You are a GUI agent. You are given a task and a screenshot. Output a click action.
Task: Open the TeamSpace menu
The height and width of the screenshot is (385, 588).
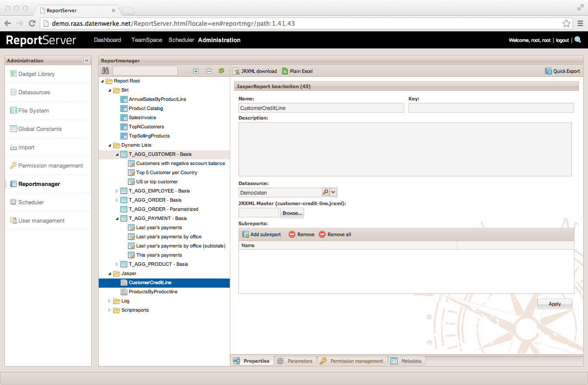point(147,40)
